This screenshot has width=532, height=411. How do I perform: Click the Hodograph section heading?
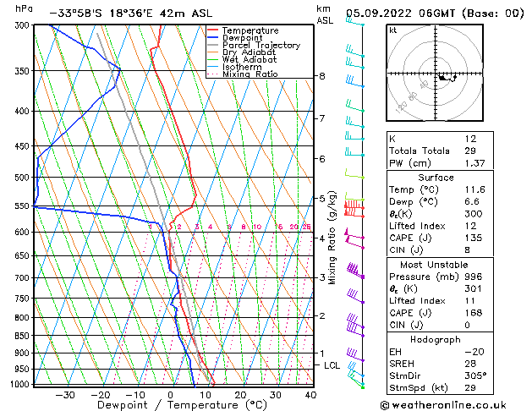(x=436, y=340)
